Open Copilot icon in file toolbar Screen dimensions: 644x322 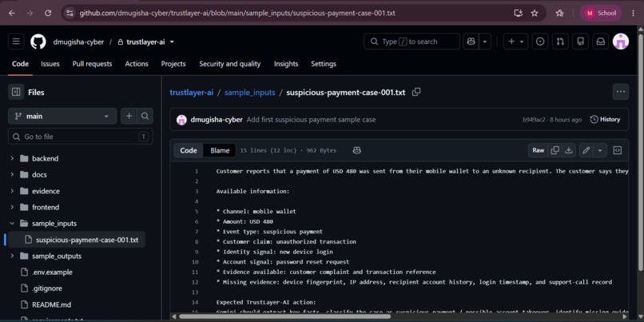point(357,150)
